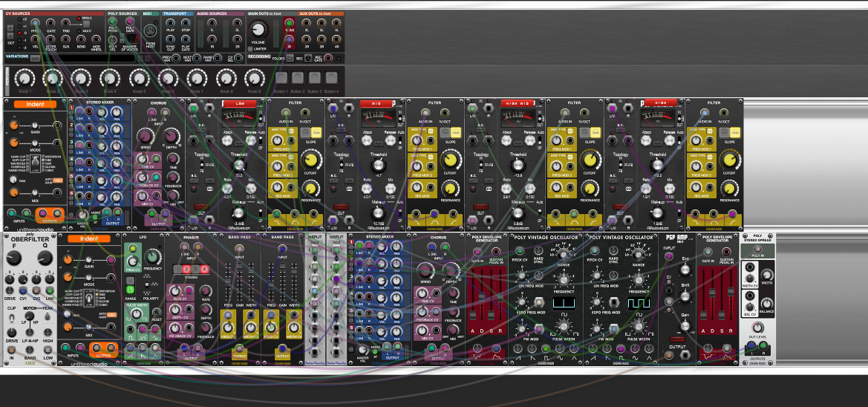Viewport: 868px width, 407px height.
Task: Click the POLY GATE jack in Poly Sources
Action: [130, 21]
